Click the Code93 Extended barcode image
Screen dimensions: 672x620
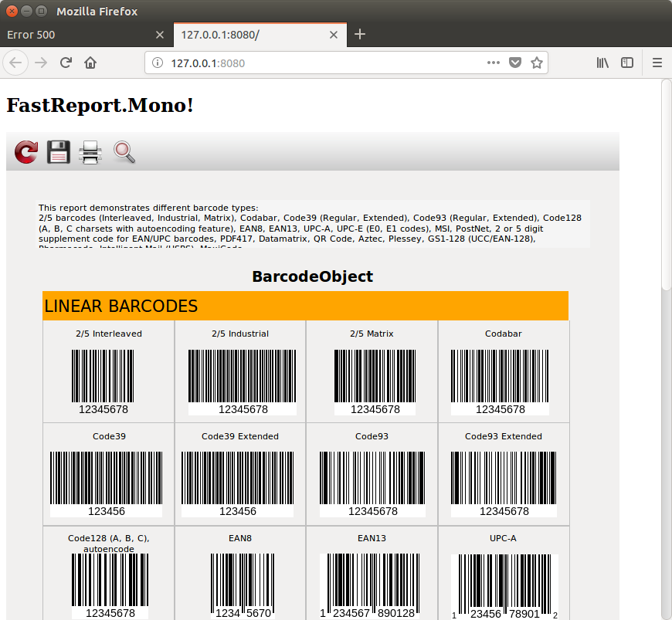click(504, 484)
